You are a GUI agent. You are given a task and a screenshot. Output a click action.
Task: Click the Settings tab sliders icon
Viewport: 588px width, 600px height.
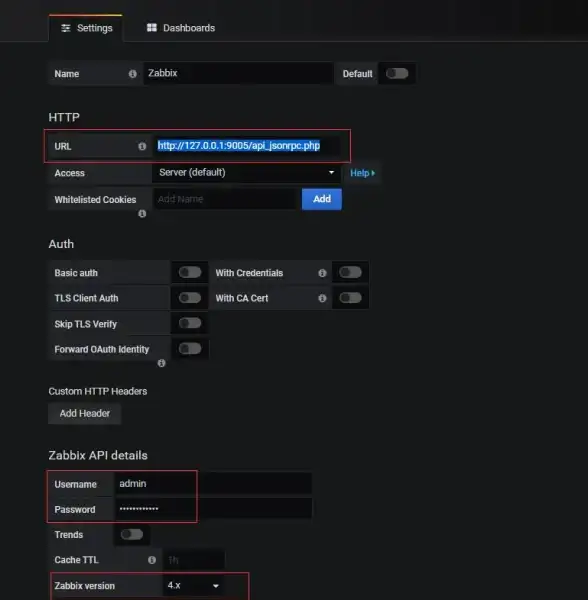tap(66, 28)
